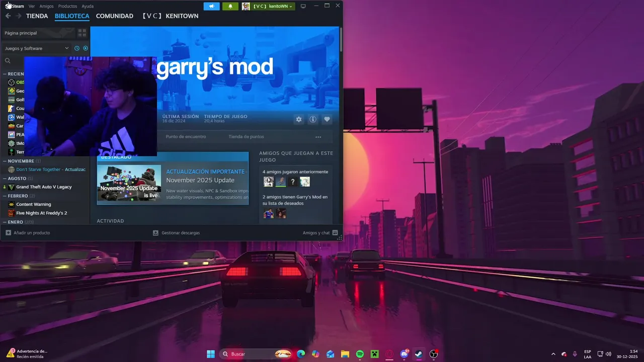Open Spotify from the taskbar
The height and width of the screenshot is (362, 644).
(x=360, y=354)
